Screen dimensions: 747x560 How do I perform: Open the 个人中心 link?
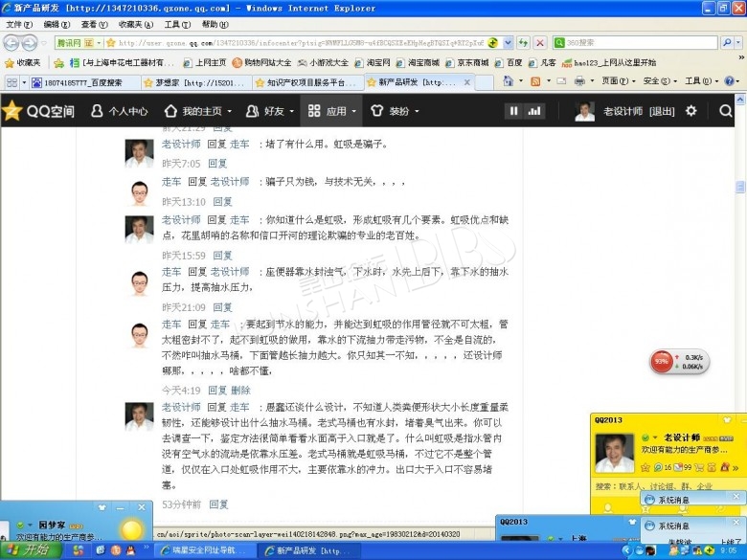point(119,111)
